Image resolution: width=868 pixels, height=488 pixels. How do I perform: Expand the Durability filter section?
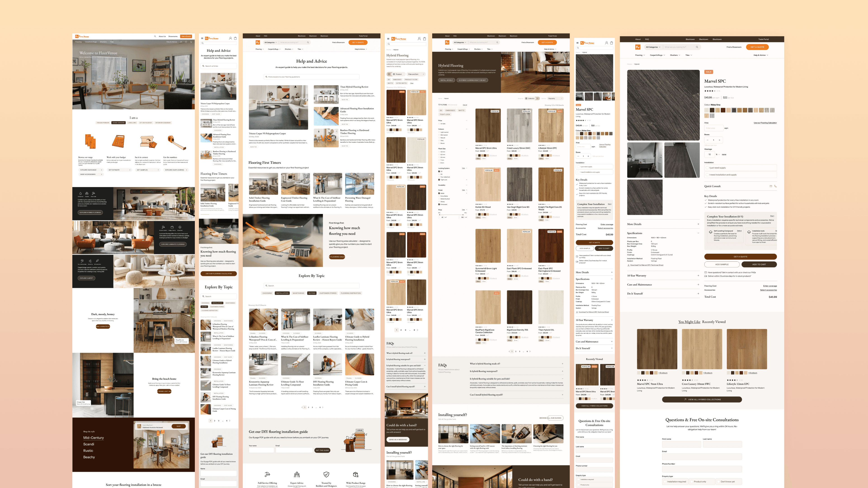point(466,185)
